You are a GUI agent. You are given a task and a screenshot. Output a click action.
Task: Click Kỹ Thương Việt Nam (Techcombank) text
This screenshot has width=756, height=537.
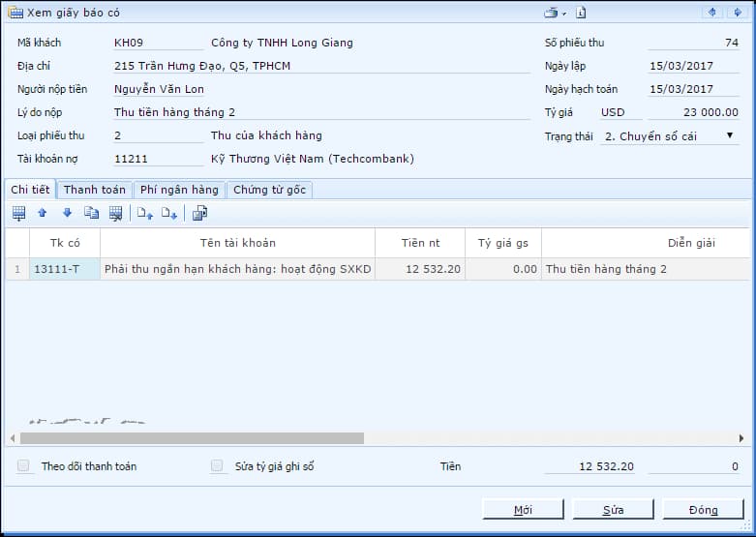[313, 159]
